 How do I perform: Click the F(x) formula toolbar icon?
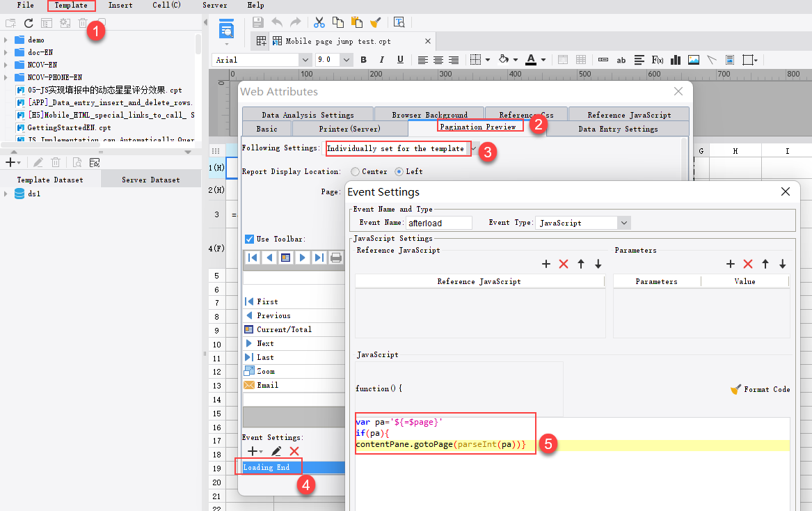pyautogui.click(x=657, y=60)
